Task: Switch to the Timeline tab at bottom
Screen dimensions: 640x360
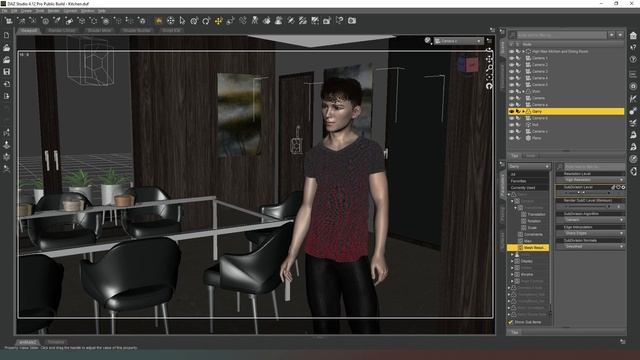Action: click(x=56, y=342)
